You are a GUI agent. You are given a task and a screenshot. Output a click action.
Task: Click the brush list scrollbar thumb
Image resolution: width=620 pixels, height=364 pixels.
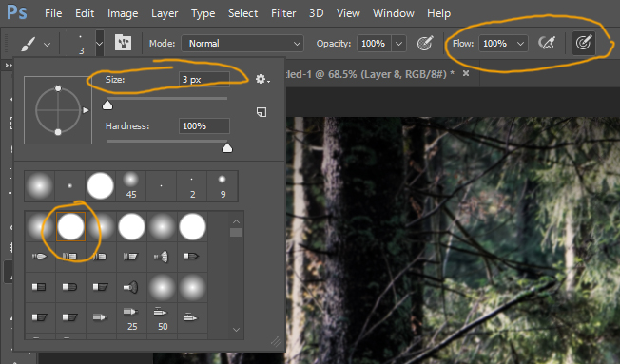click(236, 233)
